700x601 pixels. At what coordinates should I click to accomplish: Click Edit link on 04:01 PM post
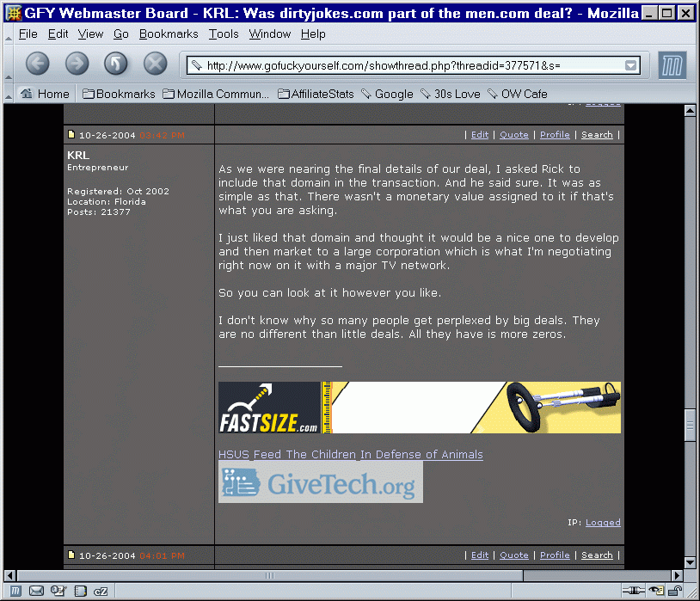pos(480,555)
